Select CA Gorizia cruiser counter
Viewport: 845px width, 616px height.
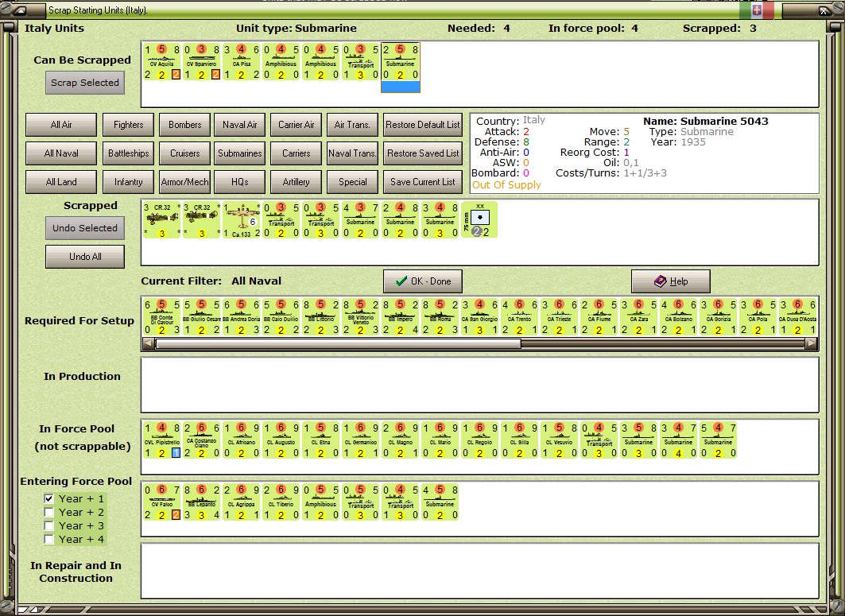(x=719, y=317)
